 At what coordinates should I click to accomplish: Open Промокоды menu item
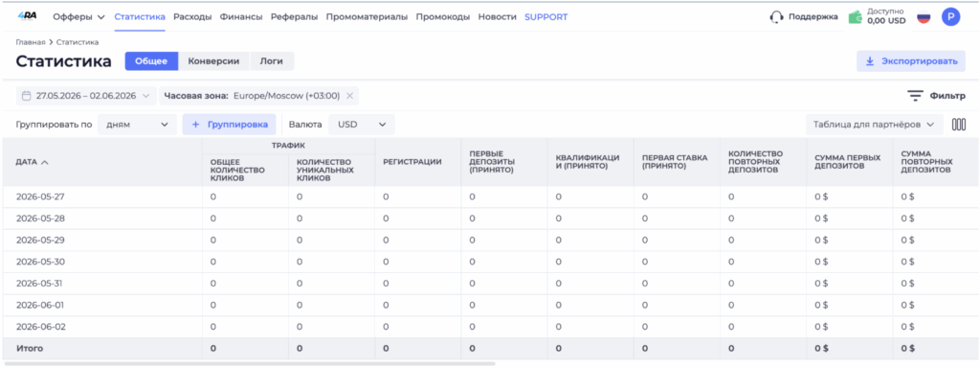(442, 17)
